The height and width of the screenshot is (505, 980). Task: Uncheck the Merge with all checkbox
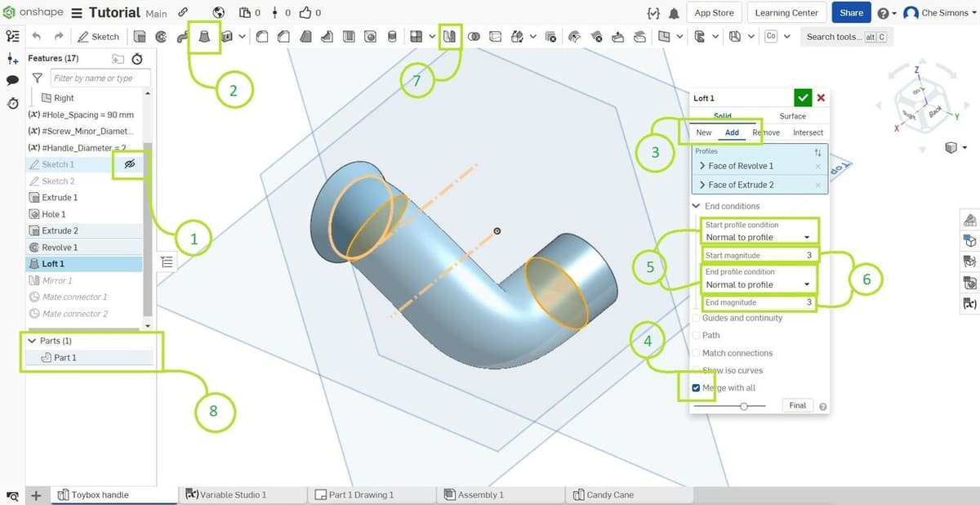696,388
